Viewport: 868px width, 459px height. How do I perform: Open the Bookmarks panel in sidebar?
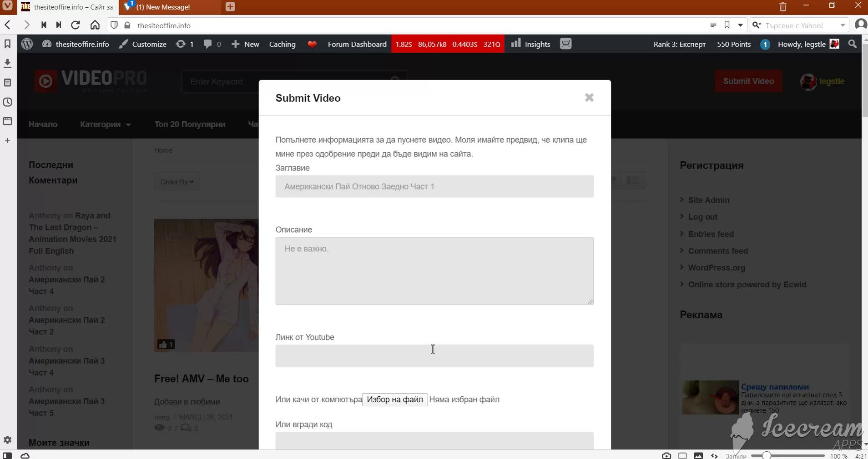click(7, 44)
